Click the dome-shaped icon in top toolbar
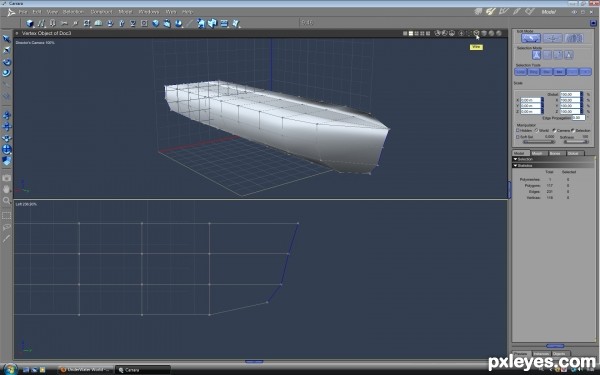Viewport: 600px width, 375px height. point(98,23)
